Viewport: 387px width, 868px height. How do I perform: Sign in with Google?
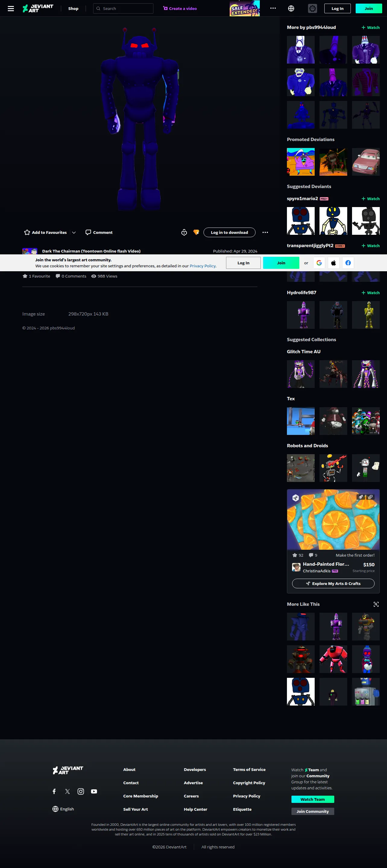point(319,263)
